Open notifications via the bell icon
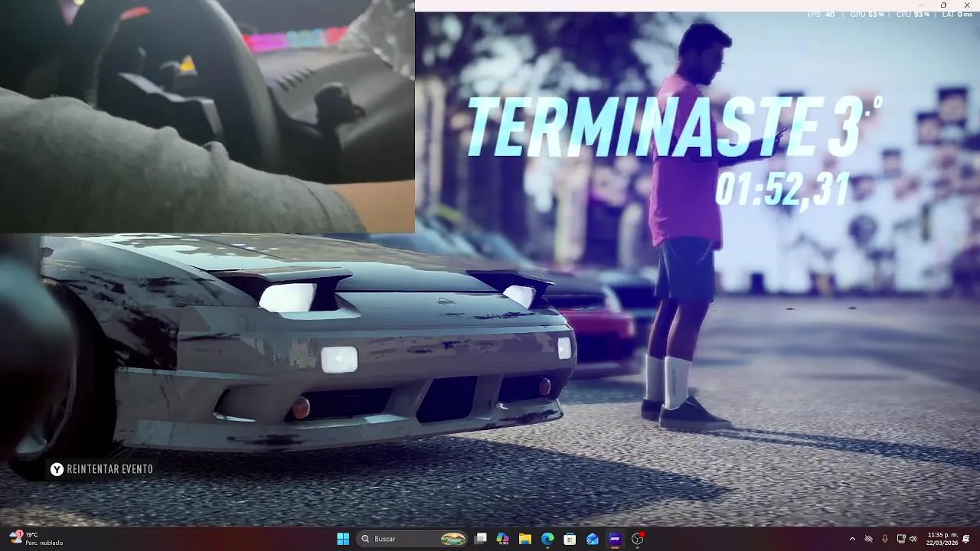The height and width of the screenshot is (551, 980). (966, 539)
